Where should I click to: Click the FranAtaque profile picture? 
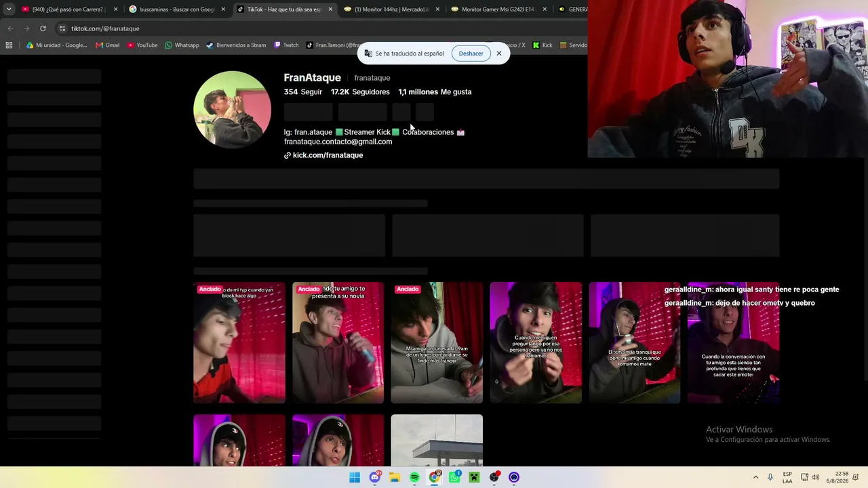pyautogui.click(x=233, y=109)
